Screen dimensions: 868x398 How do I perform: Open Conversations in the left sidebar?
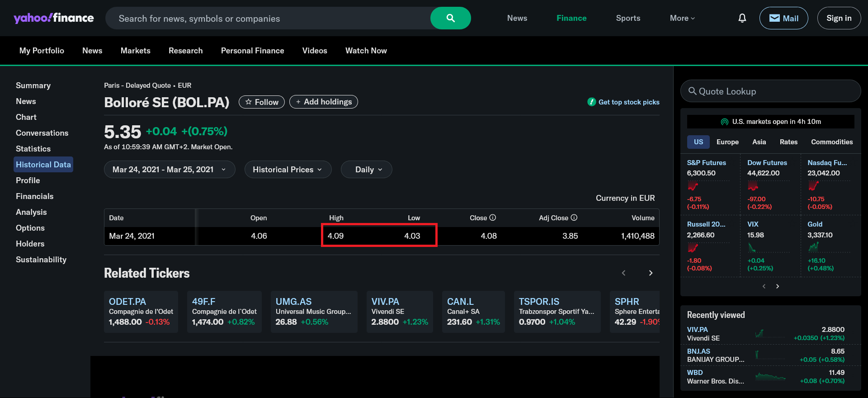pyautogui.click(x=42, y=133)
